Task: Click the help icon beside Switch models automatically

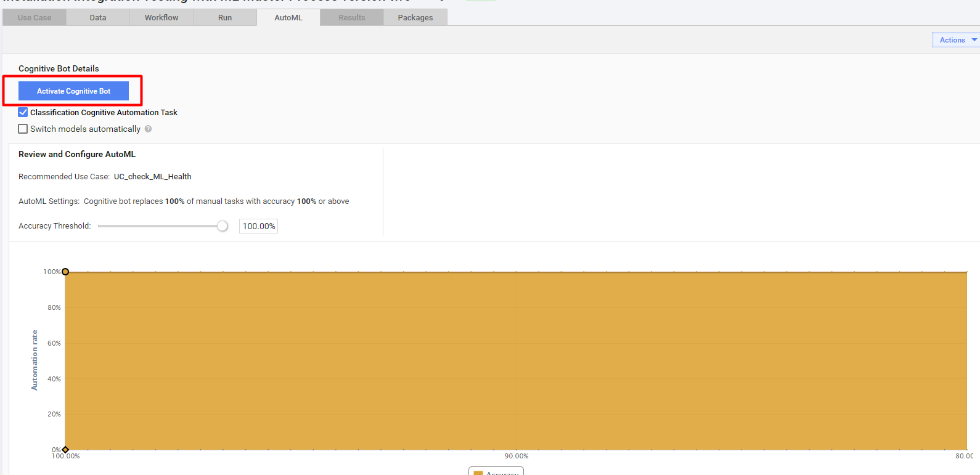Action: point(148,129)
